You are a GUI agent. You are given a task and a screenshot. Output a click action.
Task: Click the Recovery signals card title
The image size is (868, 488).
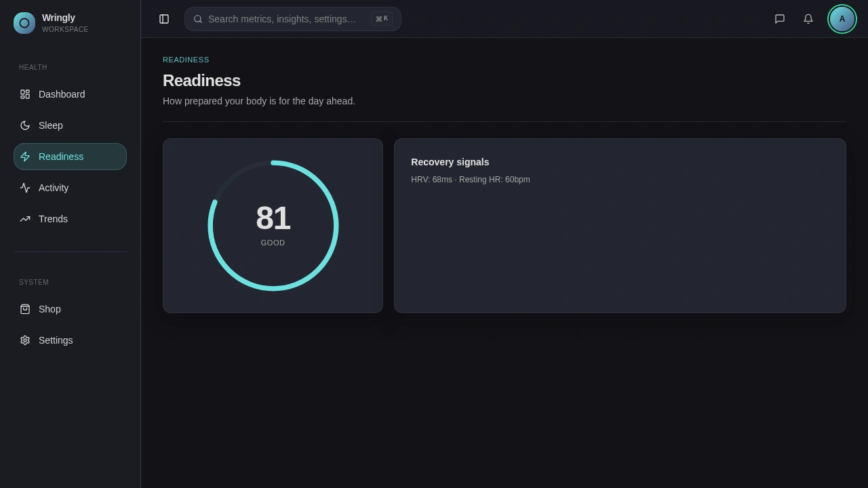tap(450, 162)
